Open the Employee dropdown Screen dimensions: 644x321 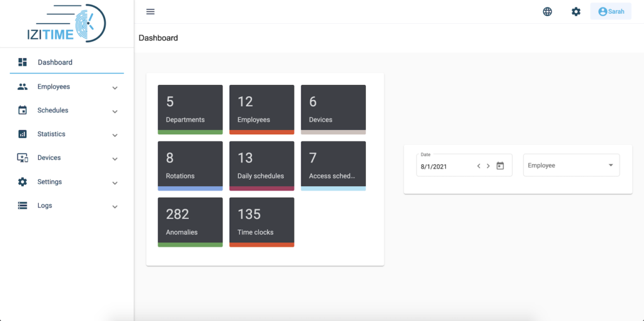point(571,165)
